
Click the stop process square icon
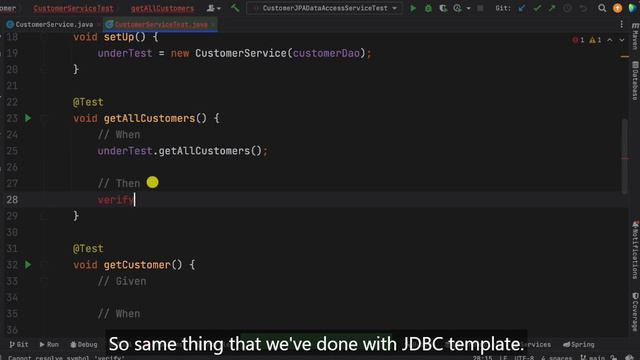coord(480,8)
